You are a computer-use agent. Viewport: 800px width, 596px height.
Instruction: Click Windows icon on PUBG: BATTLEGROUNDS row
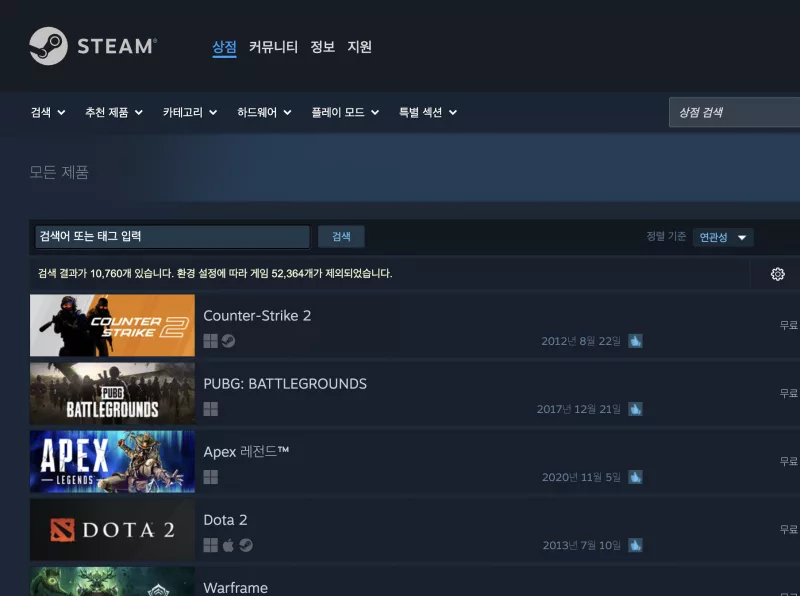click(x=211, y=409)
